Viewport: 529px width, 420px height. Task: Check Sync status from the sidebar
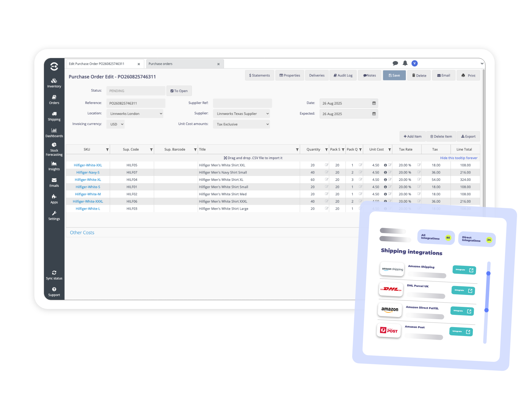click(x=54, y=275)
